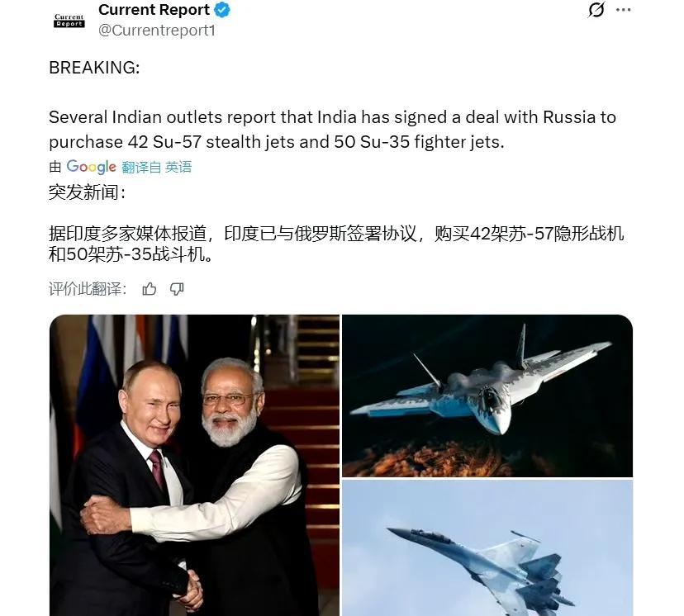The height and width of the screenshot is (616, 684).
Task: View the Putin and Modi hugging photo
Action: pos(194,465)
